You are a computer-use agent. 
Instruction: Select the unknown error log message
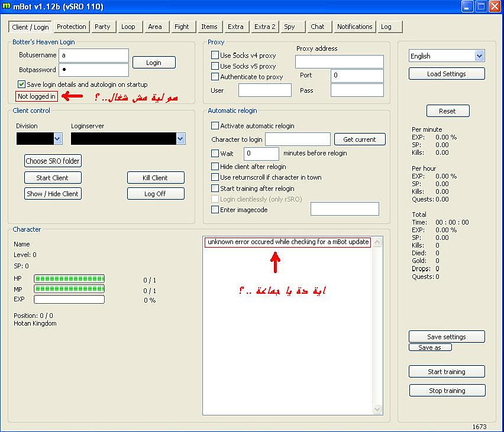[288, 242]
